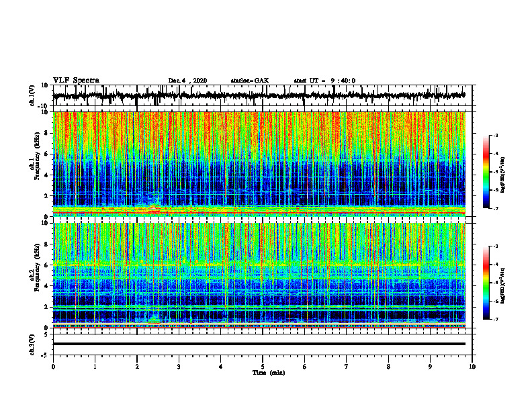Click the "4" kHz tick on ch.2 frequency axis
The width and height of the screenshot is (532, 411).
click(46, 286)
